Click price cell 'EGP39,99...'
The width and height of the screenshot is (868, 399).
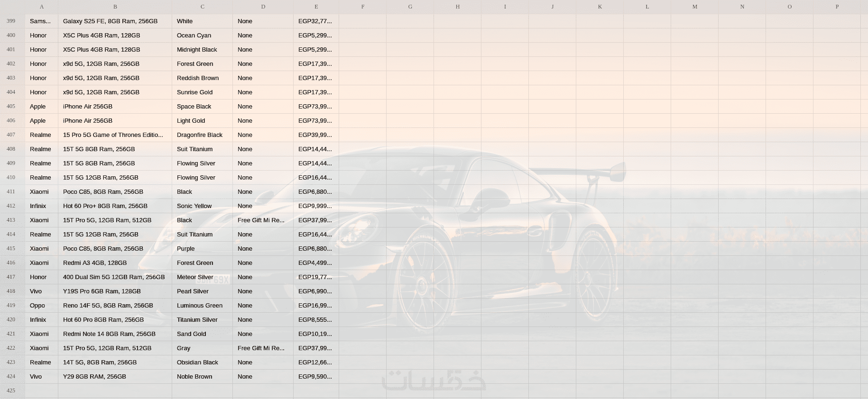[x=316, y=135]
